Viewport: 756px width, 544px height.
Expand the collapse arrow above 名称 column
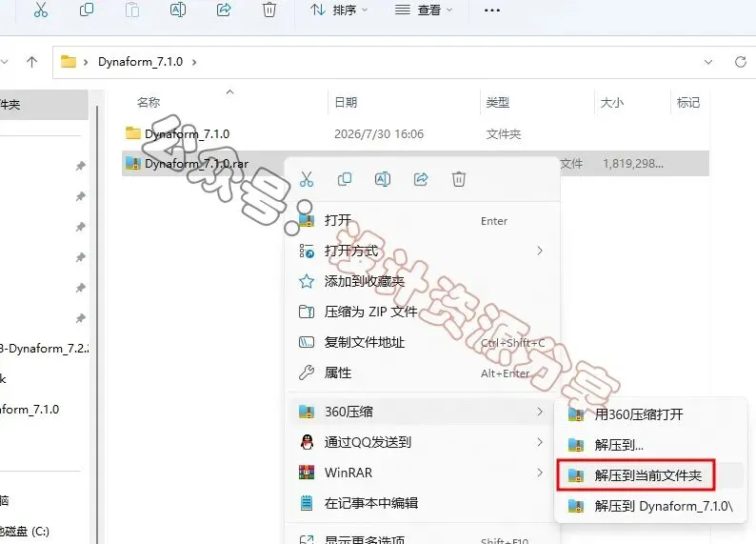(230, 91)
